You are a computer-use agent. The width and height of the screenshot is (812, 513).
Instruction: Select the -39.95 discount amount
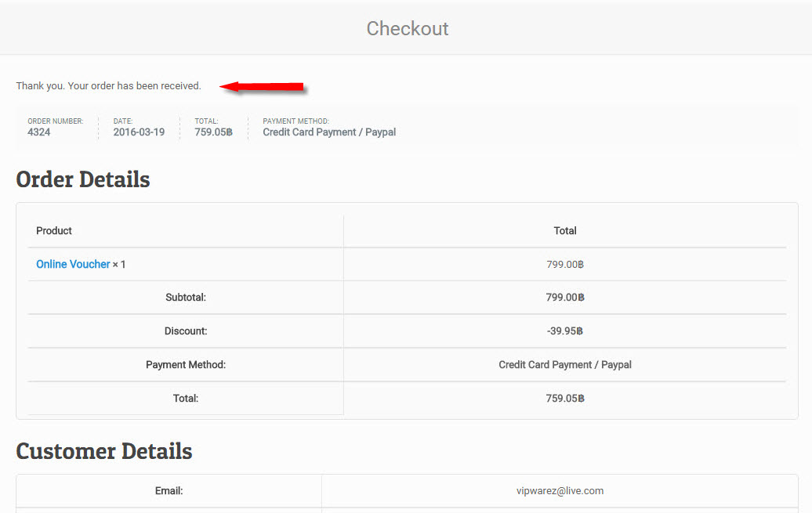click(x=564, y=331)
